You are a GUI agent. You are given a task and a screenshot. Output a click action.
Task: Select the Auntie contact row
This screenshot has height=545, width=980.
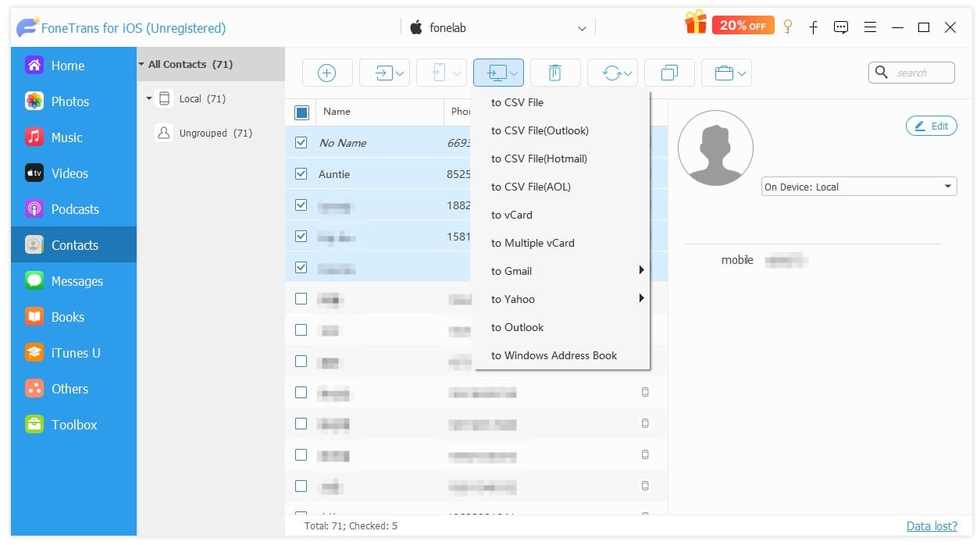379,174
